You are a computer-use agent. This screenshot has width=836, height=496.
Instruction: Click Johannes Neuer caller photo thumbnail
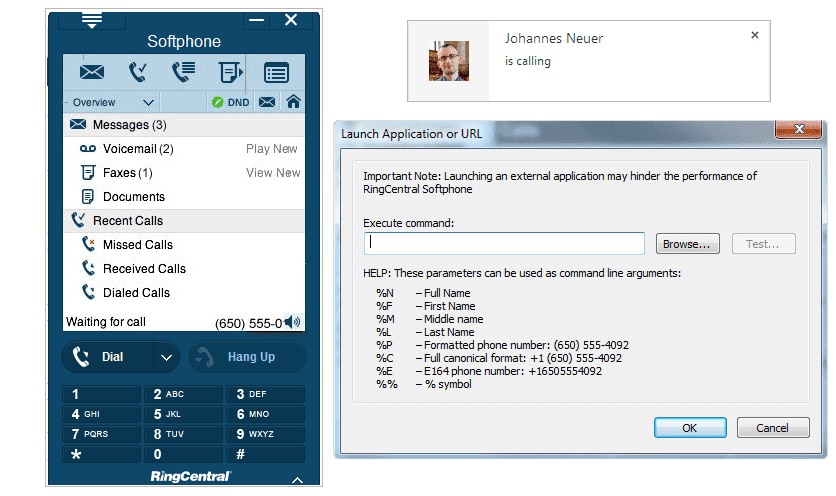[449, 61]
